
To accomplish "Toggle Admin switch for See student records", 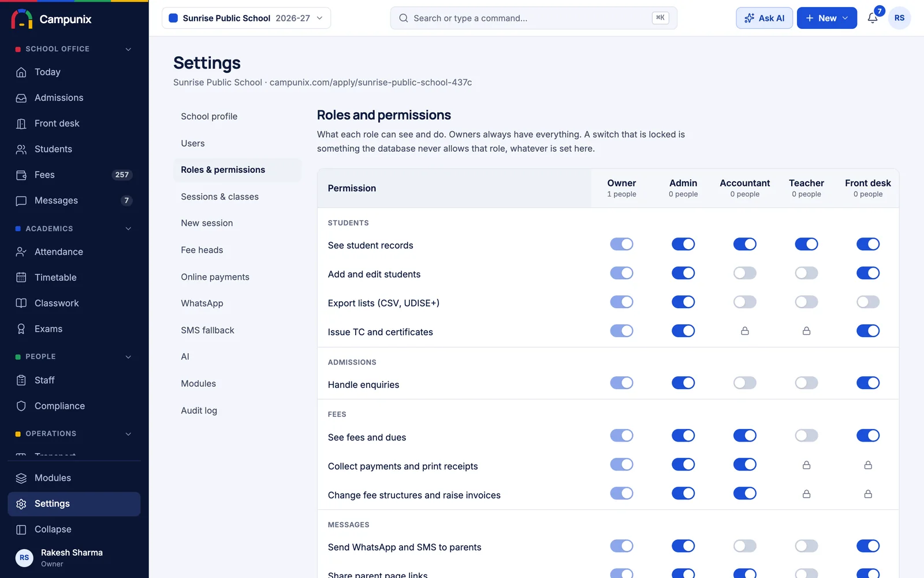I will (683, 244).
